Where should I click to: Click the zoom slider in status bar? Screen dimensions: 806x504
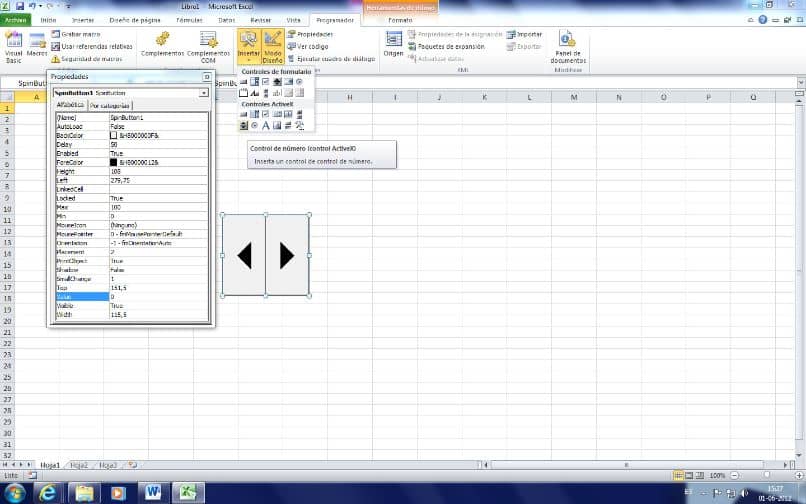(767, 475)
